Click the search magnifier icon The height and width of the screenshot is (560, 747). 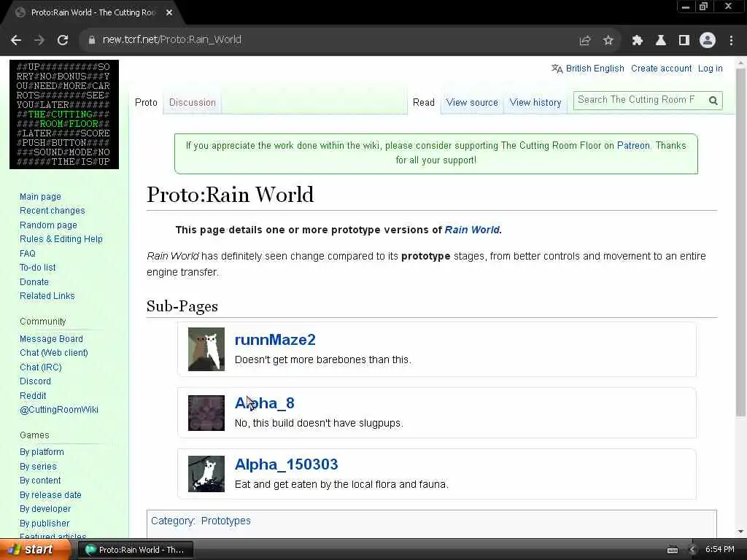click(x=713, y=101)
